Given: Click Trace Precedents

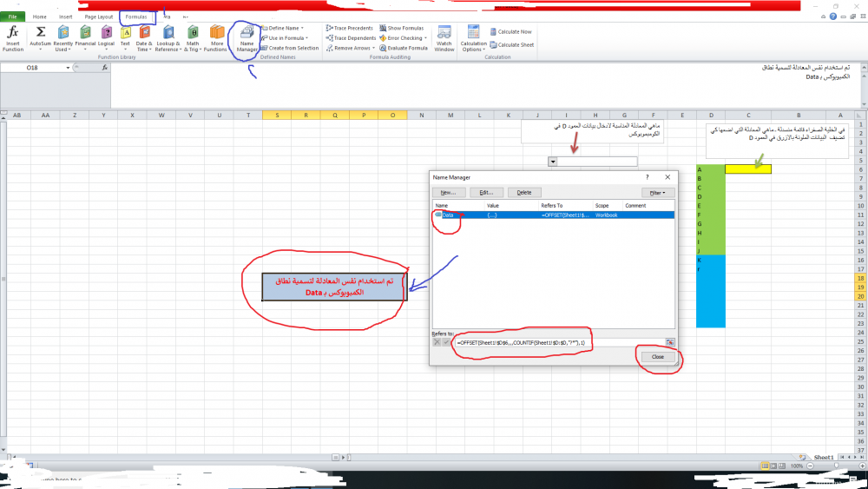Looking at the screenshot, I should click(349, 28).
